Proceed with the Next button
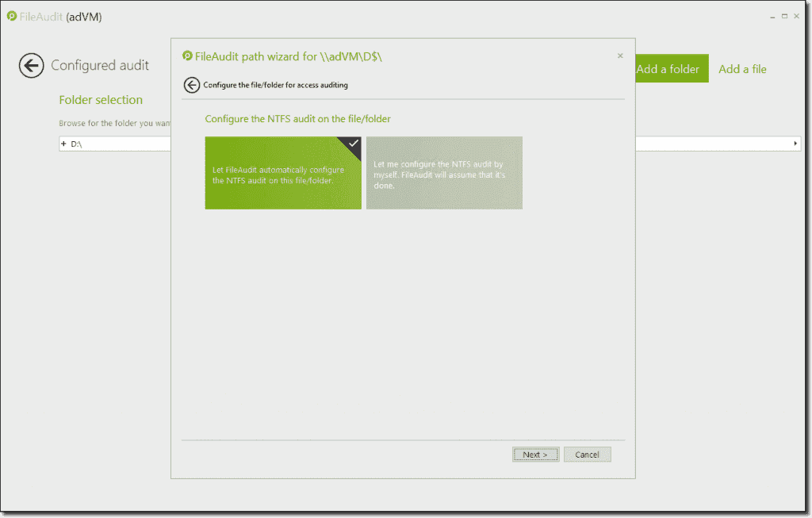This screenshot has width=812, height=518. tap(535, 455)
